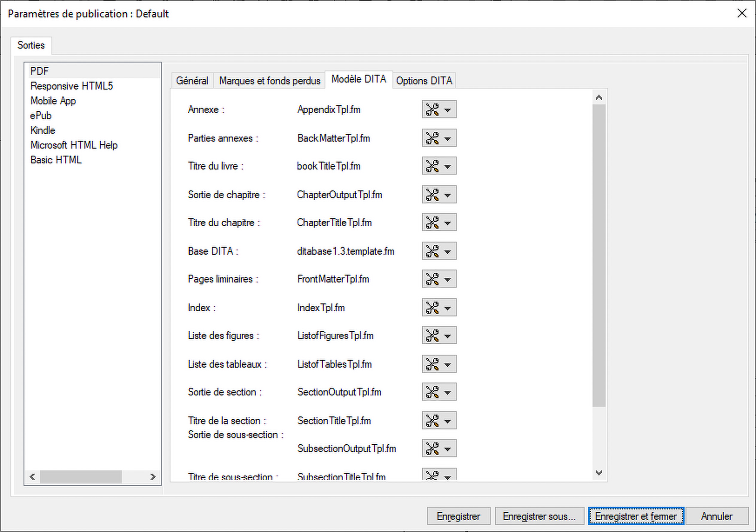Click the tools icon beside IndexTpl.fm

click(x=432, y=308)
